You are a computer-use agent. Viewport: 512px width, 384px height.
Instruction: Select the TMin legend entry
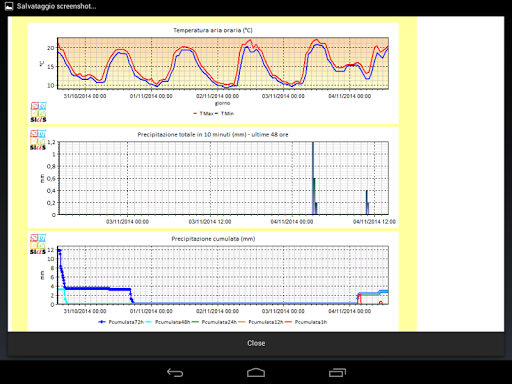224,114
